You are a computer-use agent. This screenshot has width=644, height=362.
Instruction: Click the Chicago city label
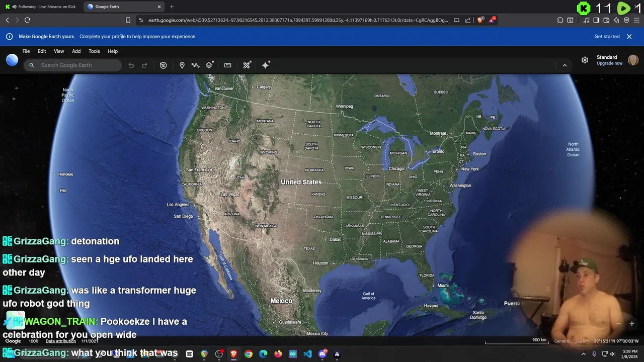tap(396, 169)
